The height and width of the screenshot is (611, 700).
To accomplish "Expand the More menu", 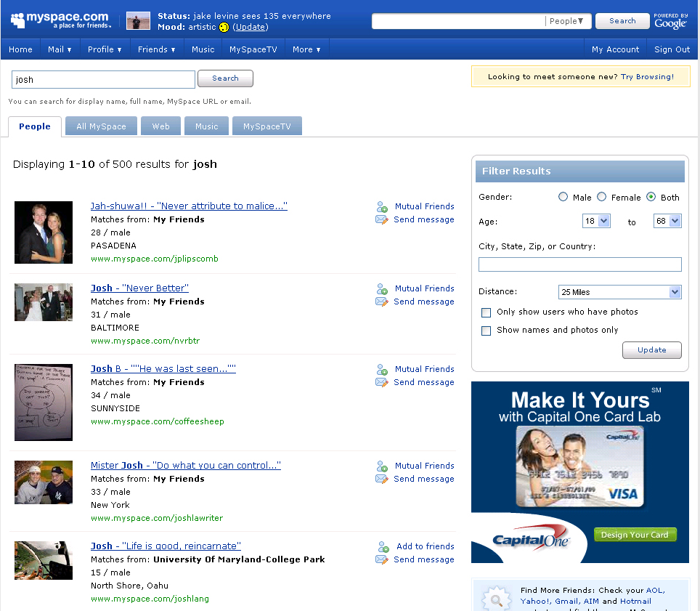I will click(306, 49).
